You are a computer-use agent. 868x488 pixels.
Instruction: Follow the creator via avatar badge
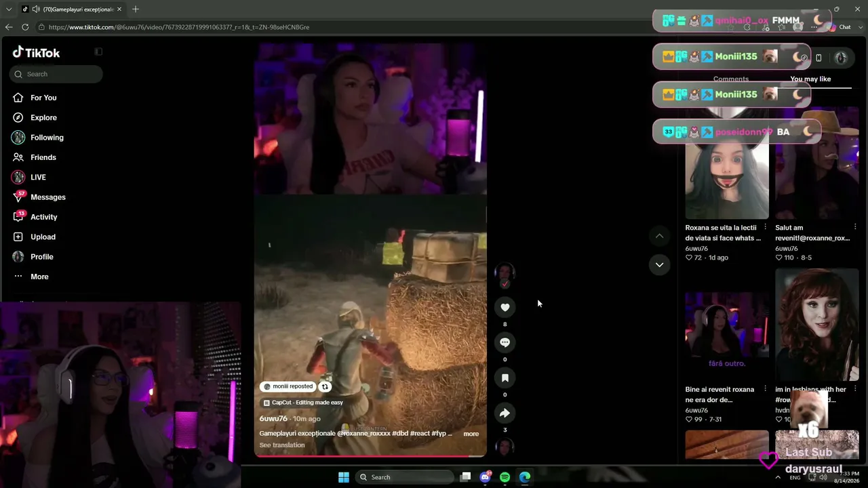tap(505, 284)
